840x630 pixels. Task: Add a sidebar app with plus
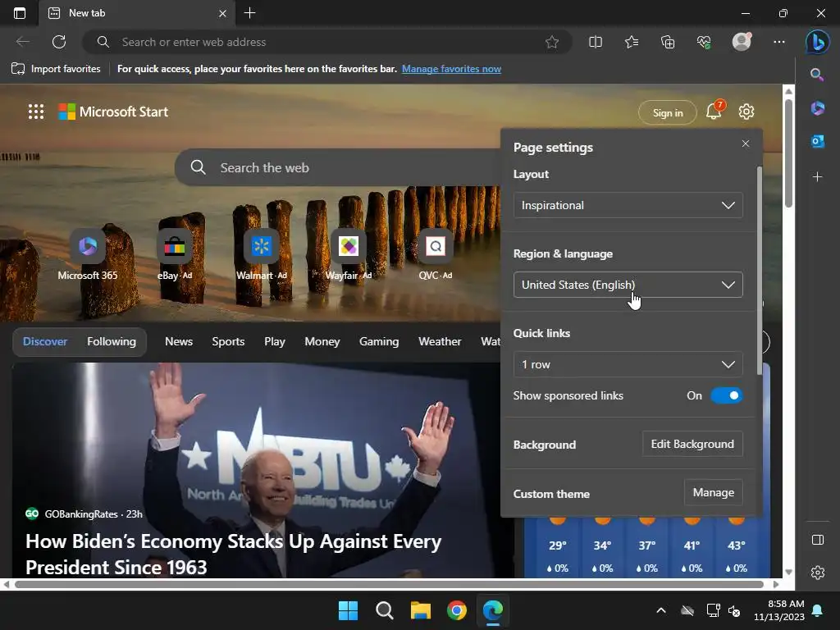click(817, 176)
